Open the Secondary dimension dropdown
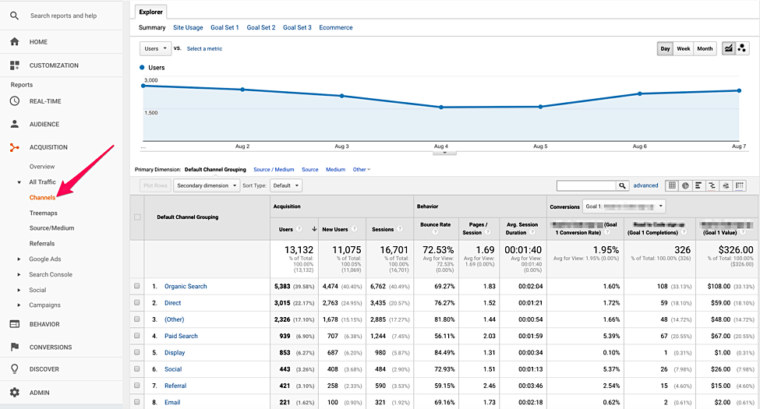This screenshot has height=409, width=760. pyautogui.click(x=206, y=186)
